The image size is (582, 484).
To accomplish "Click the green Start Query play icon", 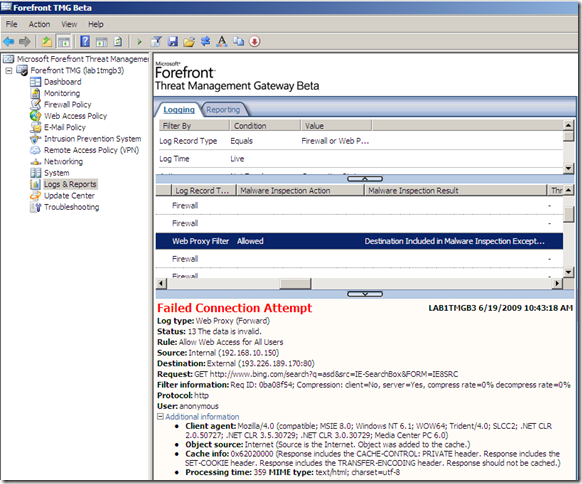I will (x=140, y=42).
